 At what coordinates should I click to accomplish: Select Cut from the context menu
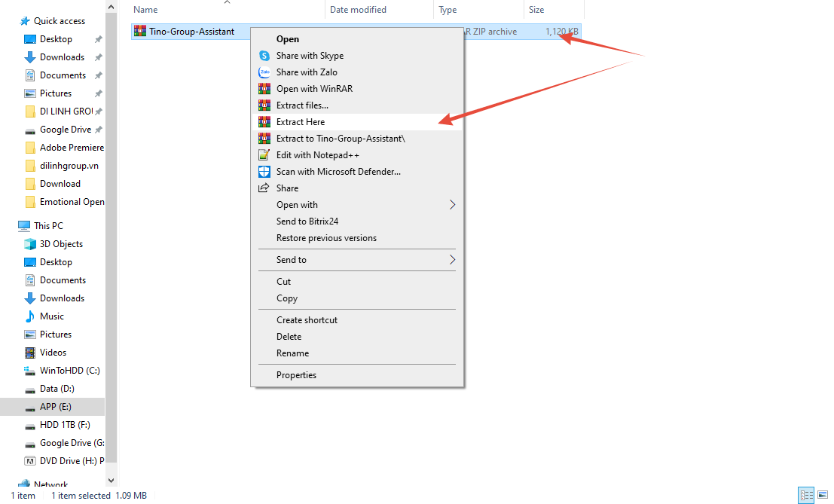pyautogui.click(x=357, y=281)
